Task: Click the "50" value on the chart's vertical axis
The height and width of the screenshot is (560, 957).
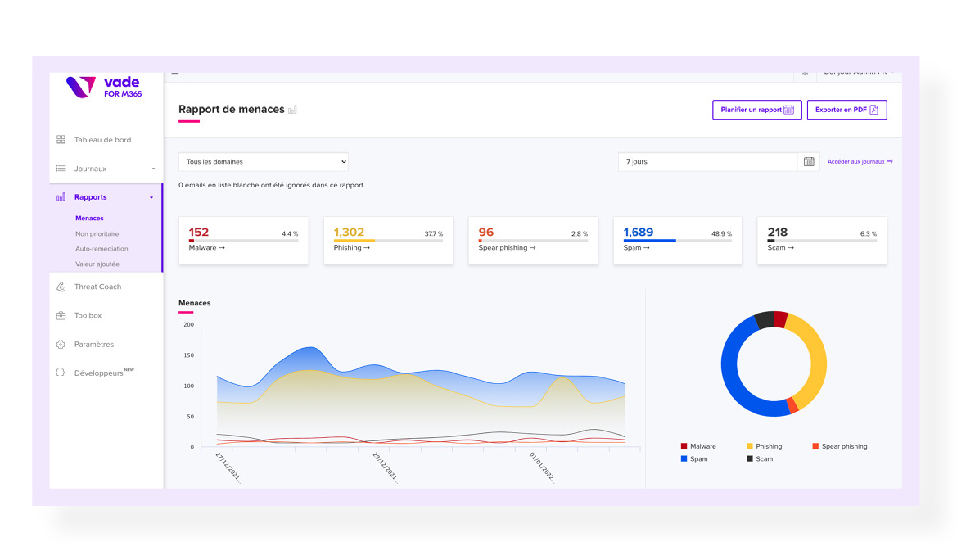Action: [191, 417]
